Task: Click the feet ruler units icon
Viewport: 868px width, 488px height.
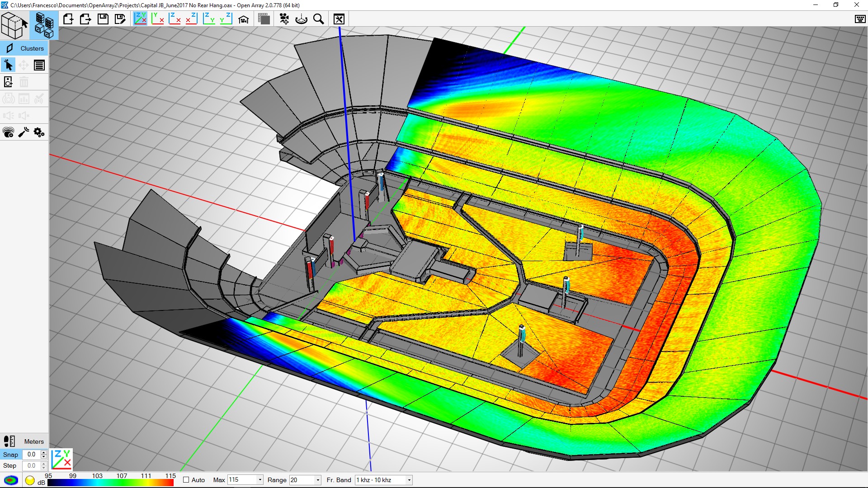Action: pyautogui.click(x=9, y=441)
